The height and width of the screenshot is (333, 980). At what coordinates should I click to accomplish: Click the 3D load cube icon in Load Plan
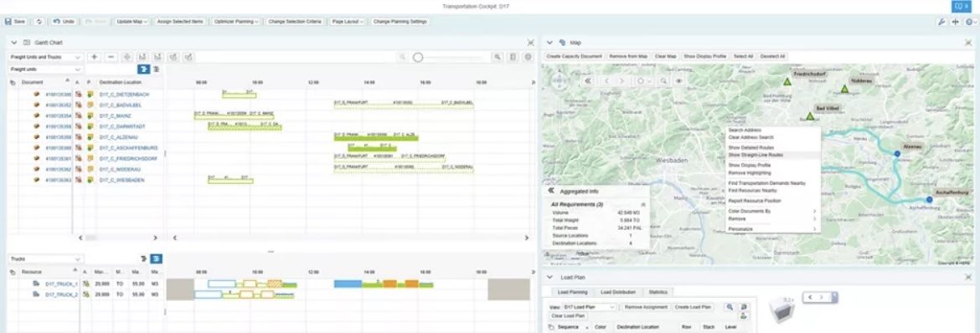[x=781, y=310]
